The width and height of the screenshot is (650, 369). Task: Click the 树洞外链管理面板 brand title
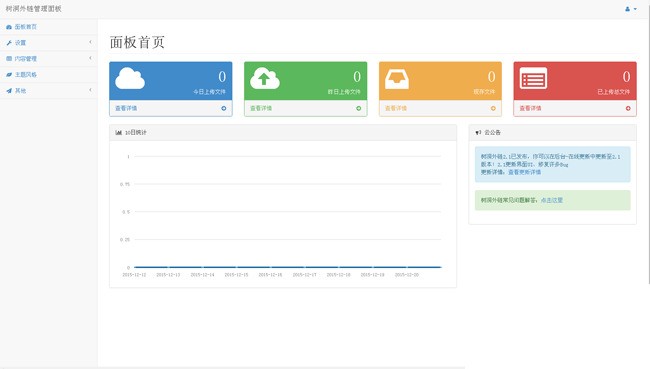34,9
